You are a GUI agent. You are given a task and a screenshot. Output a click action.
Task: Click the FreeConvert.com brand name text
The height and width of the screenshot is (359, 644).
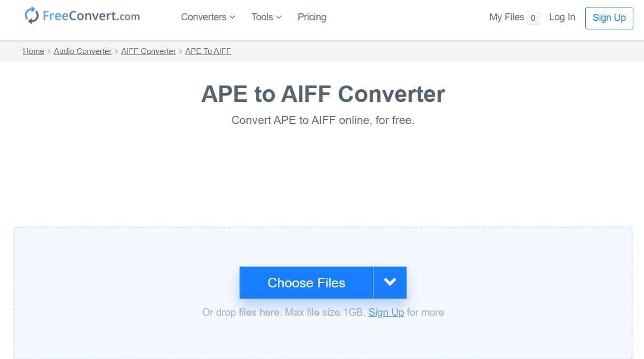(x=91, y=16)
